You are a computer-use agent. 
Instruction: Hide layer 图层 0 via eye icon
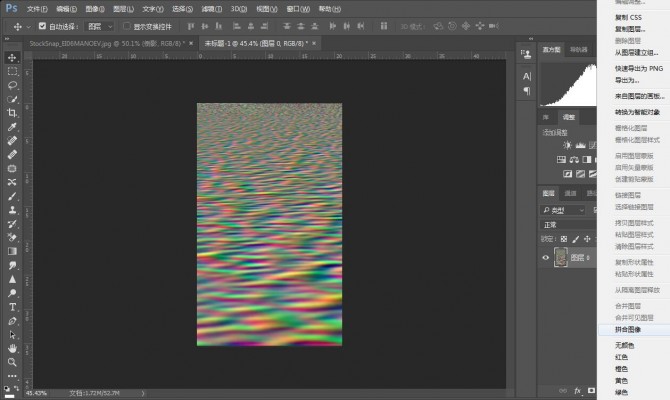(x=546, y=257)
